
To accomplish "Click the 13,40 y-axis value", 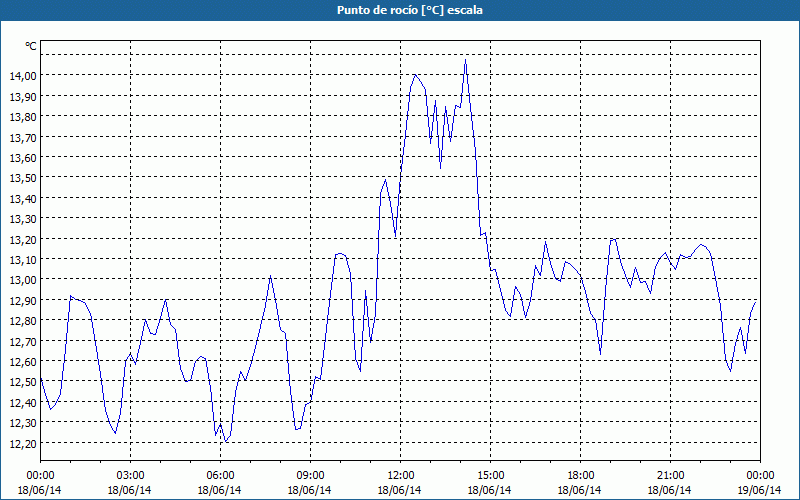I will point(23,198).
